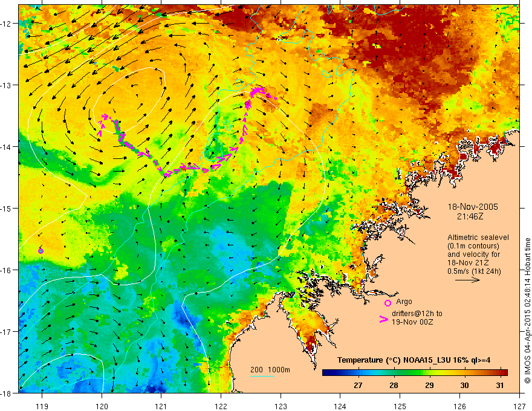The image size is (532, 411).
Task: Click the time label 21:46Z
Action: pos(470,216)
